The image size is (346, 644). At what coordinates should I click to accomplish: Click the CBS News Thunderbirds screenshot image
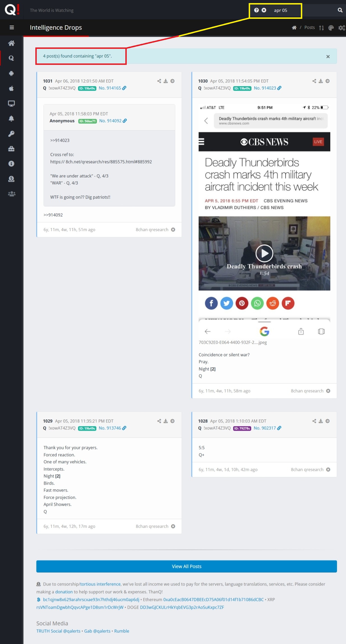coord(264,221)
